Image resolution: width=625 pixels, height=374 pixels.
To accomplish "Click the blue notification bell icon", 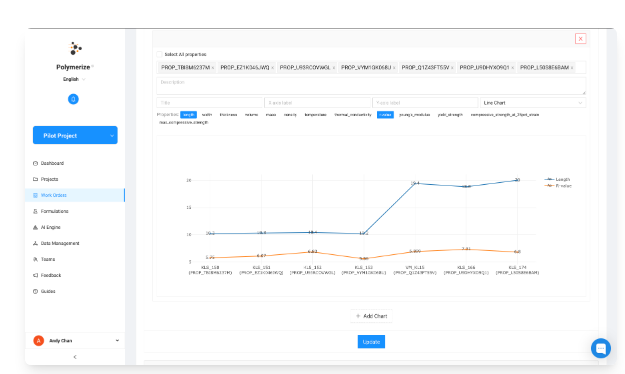I will 73,99.
